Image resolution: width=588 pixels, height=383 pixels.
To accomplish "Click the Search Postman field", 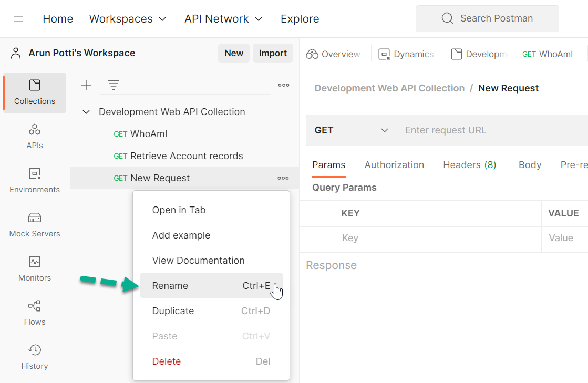I will [x=487, y=18].
